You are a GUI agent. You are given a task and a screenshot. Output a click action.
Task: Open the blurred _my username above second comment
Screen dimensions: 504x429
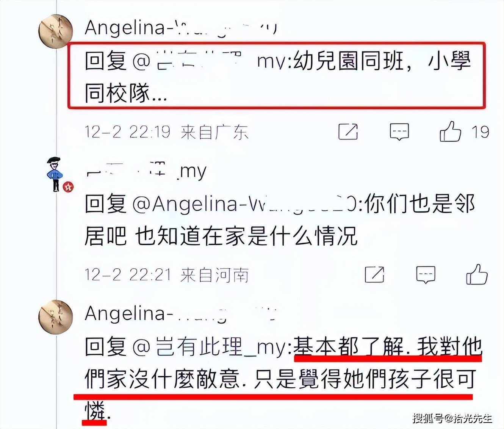coord(146,172)
